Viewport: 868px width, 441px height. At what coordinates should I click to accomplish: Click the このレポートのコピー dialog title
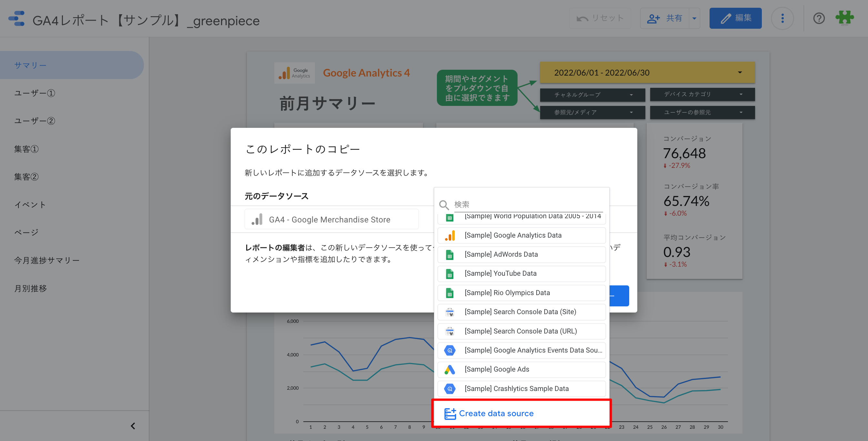coord(303,149)
